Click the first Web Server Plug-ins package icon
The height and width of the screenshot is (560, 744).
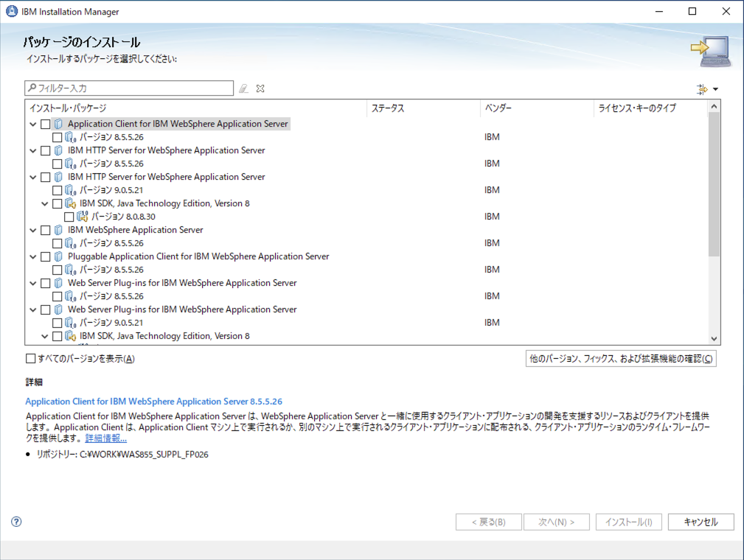point(58,283)
